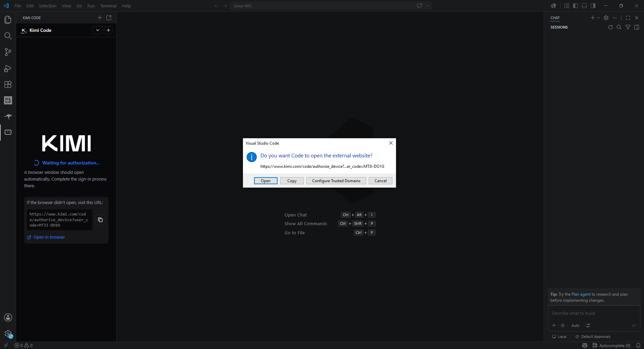Click Open in the dialog
Screen dimensions: 644x349
(x=265, y=181)
